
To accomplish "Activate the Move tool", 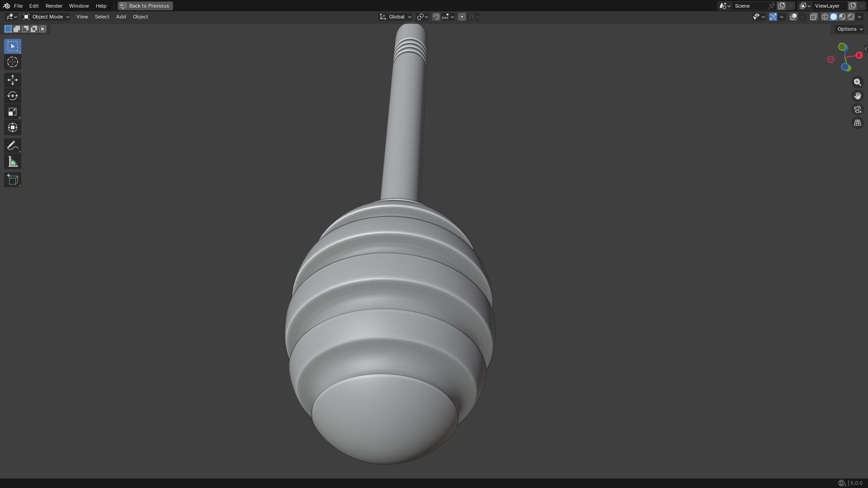I will coord(13,80).
